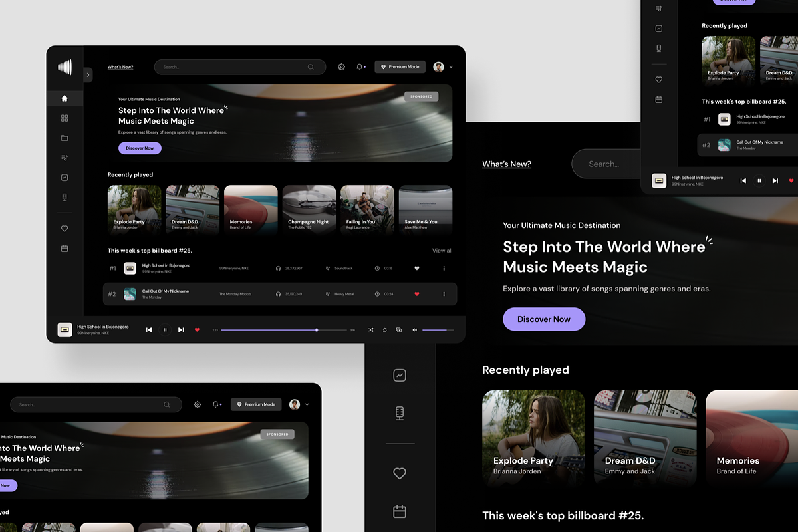The width and height of the screenshot is (798, 532).
Task: Open the chart icon in main window sidebar
Action: point(65,178)
